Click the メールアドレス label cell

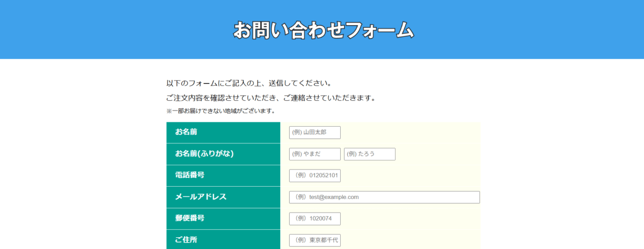(201, 197)
